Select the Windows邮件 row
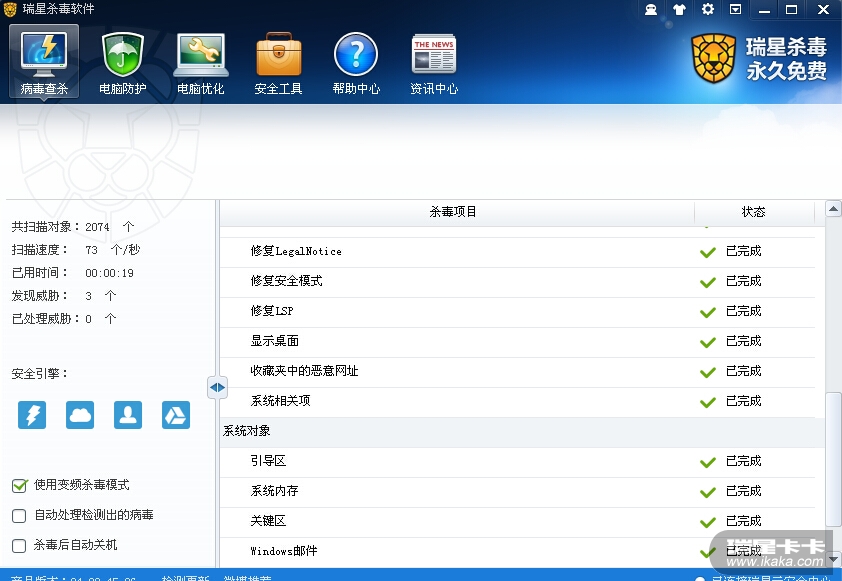 (518, 551)
